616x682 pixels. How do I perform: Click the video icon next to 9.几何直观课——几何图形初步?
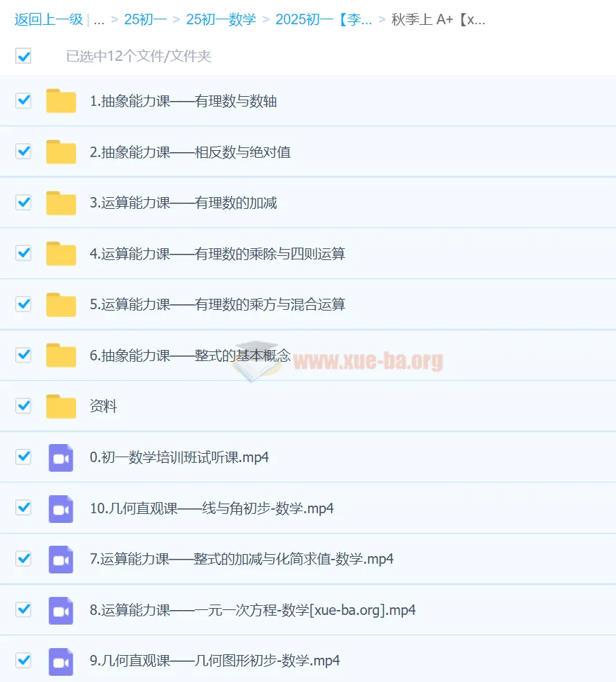[61, 661]
